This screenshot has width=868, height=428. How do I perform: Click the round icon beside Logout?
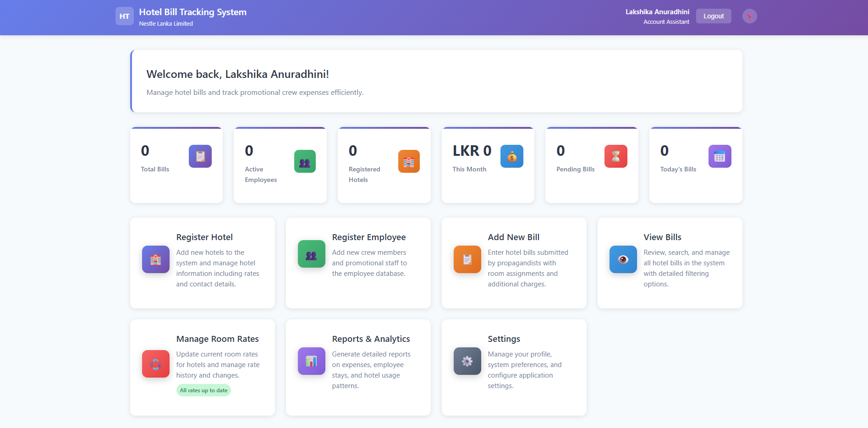[749, 16]
